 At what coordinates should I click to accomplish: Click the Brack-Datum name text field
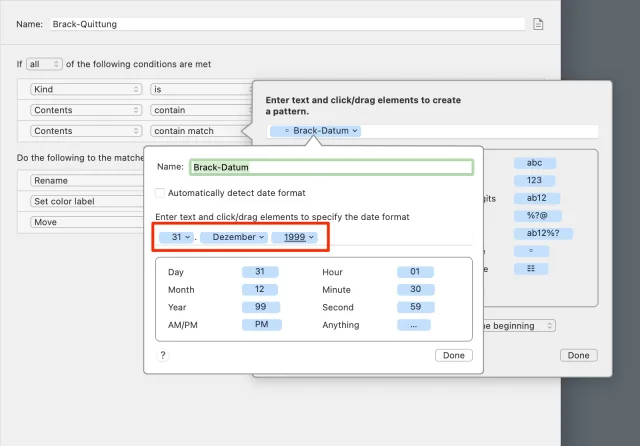[330, 167]
